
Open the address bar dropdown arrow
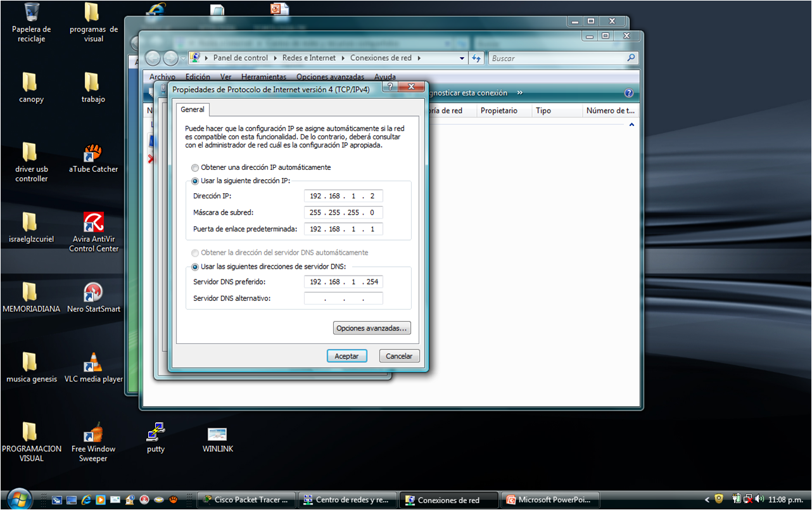click(460, 58)
